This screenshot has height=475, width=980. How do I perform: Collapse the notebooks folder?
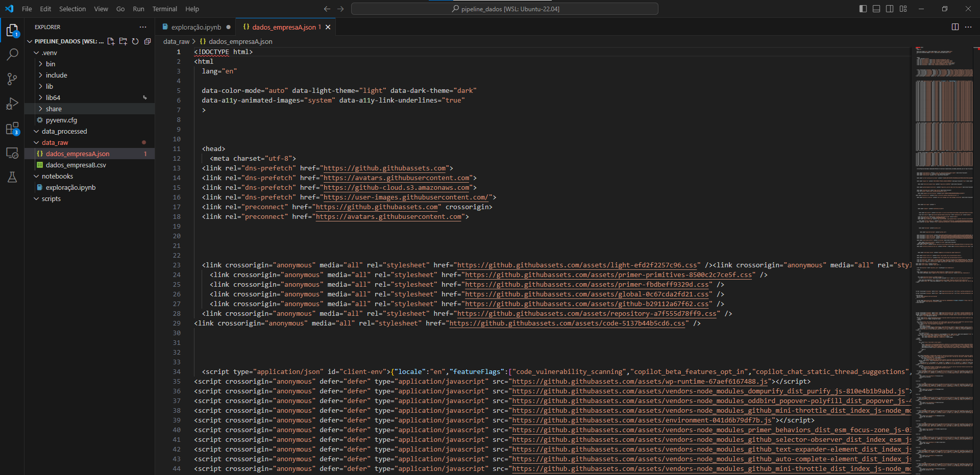coord(36,176)
